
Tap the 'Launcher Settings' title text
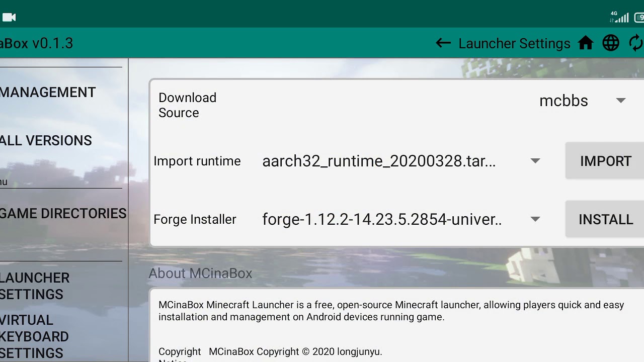click(x=514, y=44)
